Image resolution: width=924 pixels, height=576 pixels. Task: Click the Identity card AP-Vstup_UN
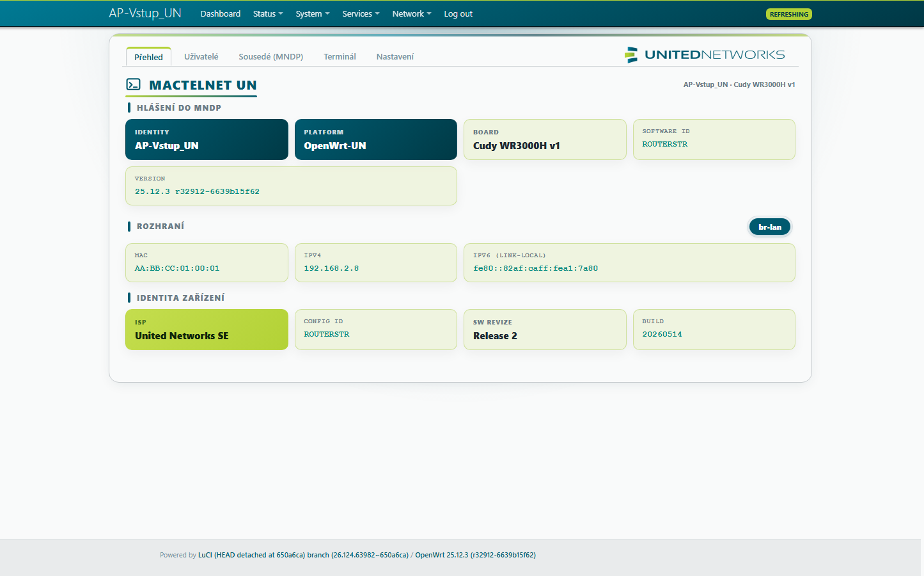207,140
